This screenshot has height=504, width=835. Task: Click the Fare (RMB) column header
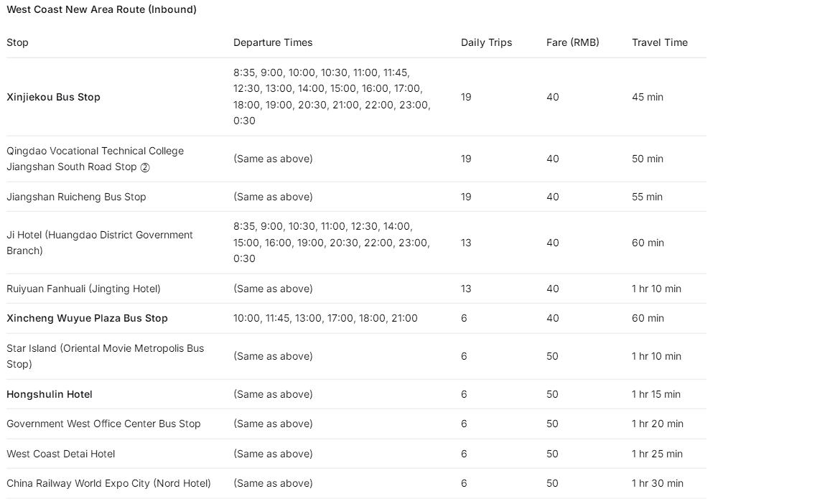[x=572, y=42]
